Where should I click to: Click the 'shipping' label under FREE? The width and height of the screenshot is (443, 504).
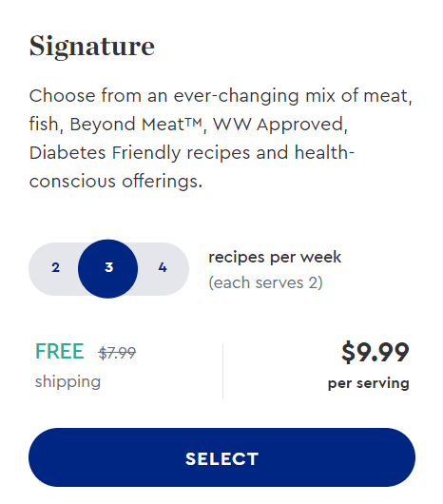point(67,382)
